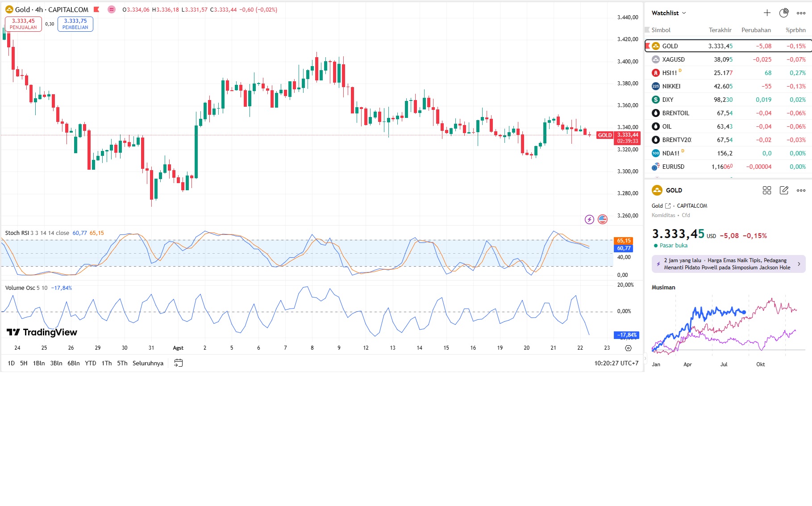Image resolution: width=812 pixels, height=506 pixels.
Task: Click the red PENJUALAN sell button
Action: [23, 24]
